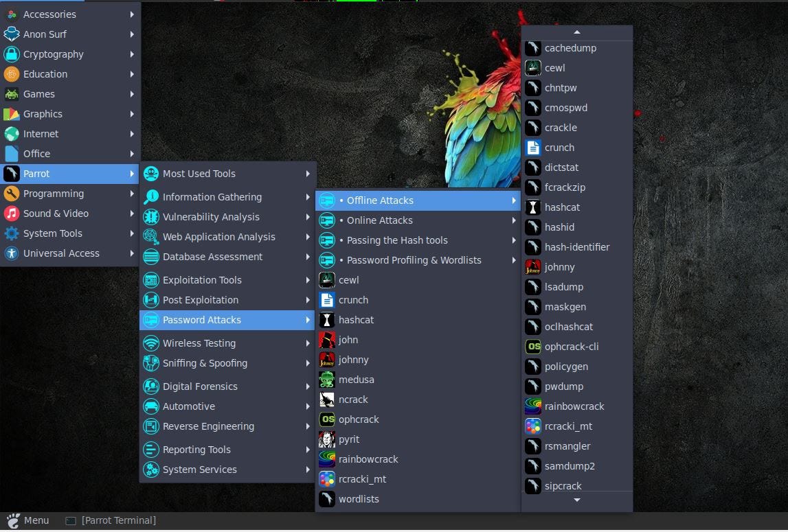Launch cmospwd from Offline Attacks
The width and height of the screenshot is (788, 532).
tap(577, 108)
